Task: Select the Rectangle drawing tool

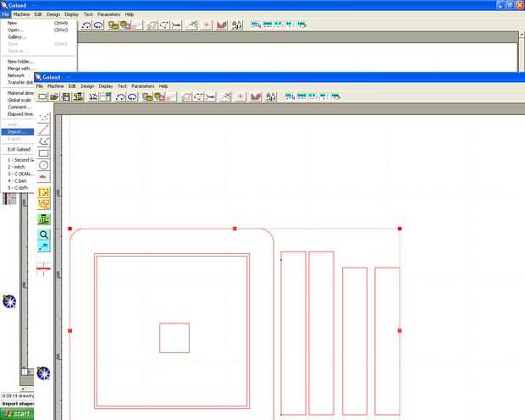Action: (x=44, y=153)
